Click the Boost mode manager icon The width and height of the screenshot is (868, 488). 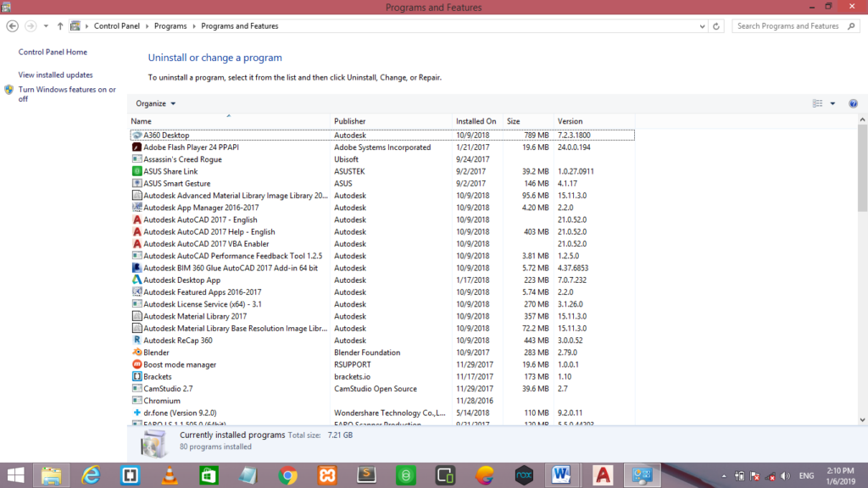point(136,364)
